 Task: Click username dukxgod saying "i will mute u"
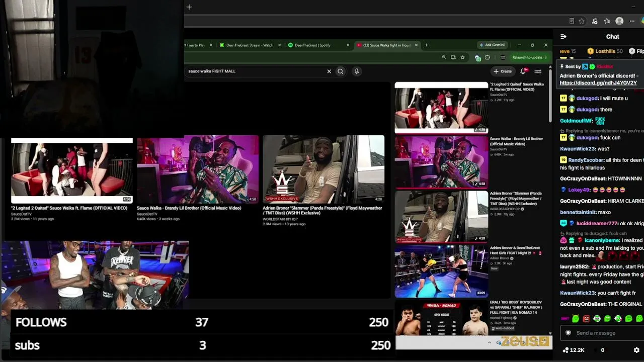pyautogui.click(x=587, y=99)
